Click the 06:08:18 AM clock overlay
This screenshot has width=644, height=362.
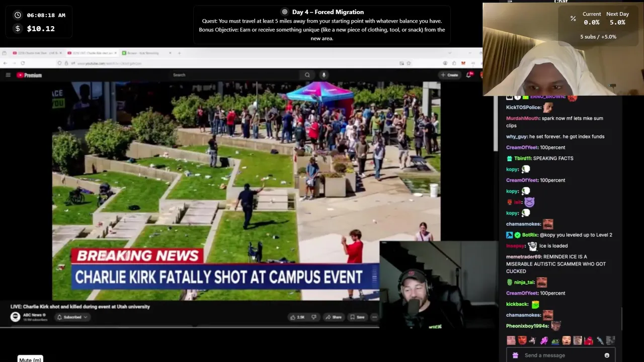pos(46,15)
